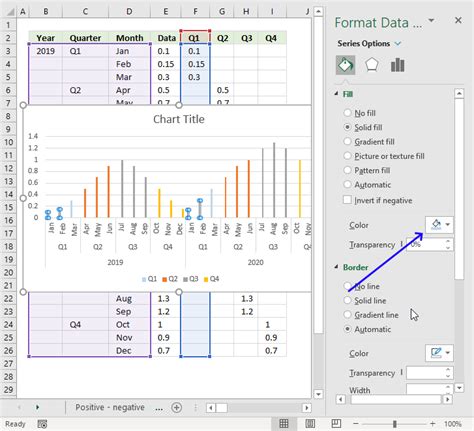The height and width of the screenshot is (431, 474).
Task: Switch to the Positive - negative sheet tab
Action: pyautogui.click(x=110, y=407)
